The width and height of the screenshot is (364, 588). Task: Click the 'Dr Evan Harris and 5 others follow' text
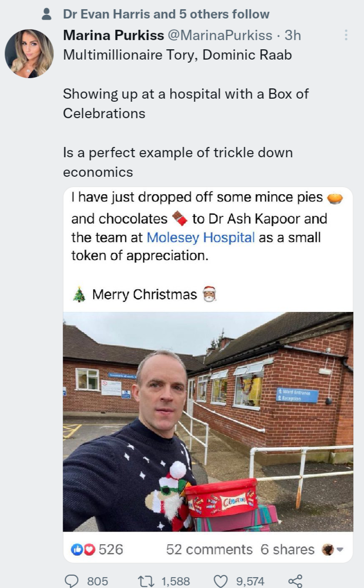pos(166,14)
